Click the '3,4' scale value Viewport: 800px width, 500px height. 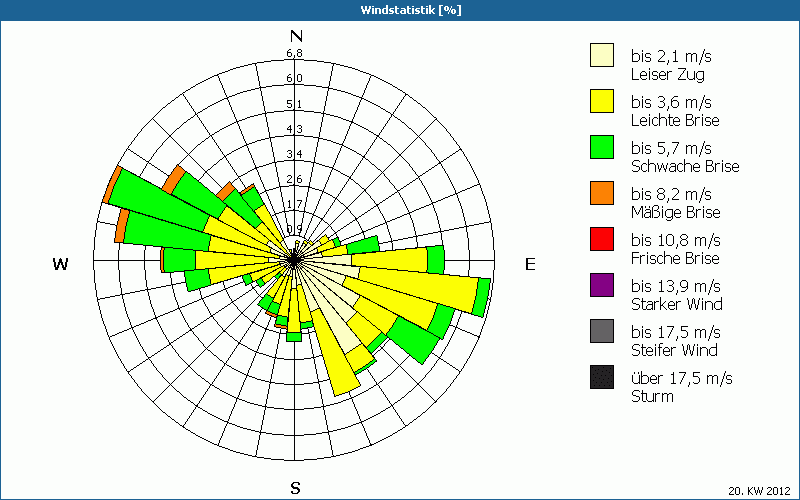(294, 154)
